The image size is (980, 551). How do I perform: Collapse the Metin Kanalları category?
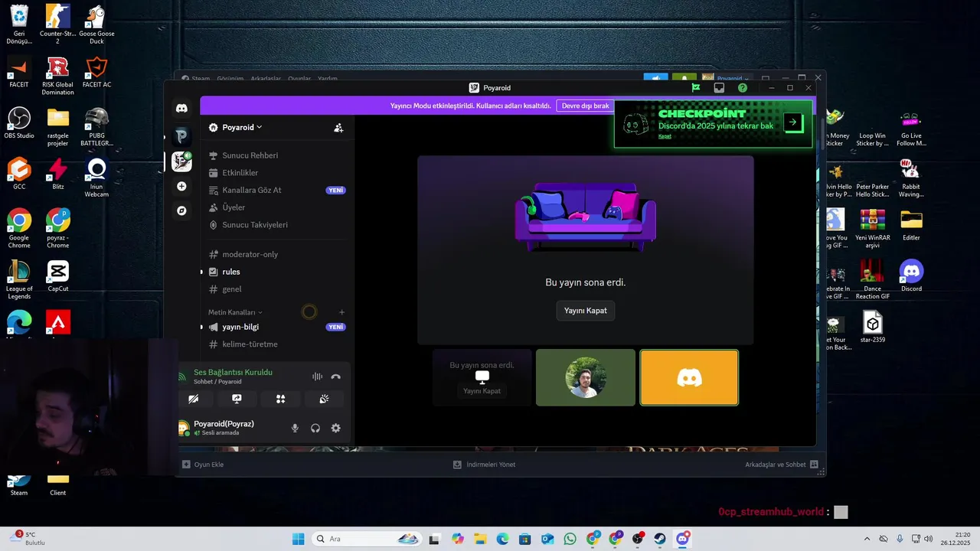click(x=235, y=312)
